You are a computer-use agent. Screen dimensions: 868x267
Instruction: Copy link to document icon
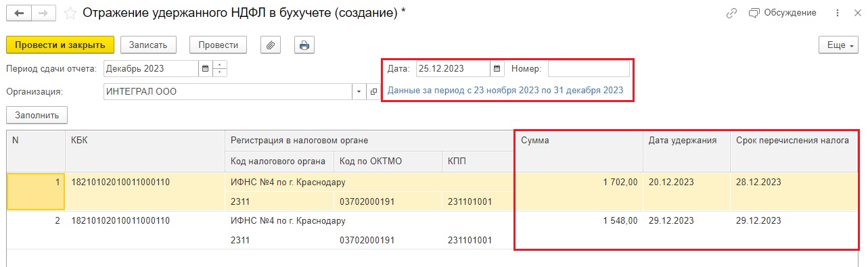(x=731, y=13)
